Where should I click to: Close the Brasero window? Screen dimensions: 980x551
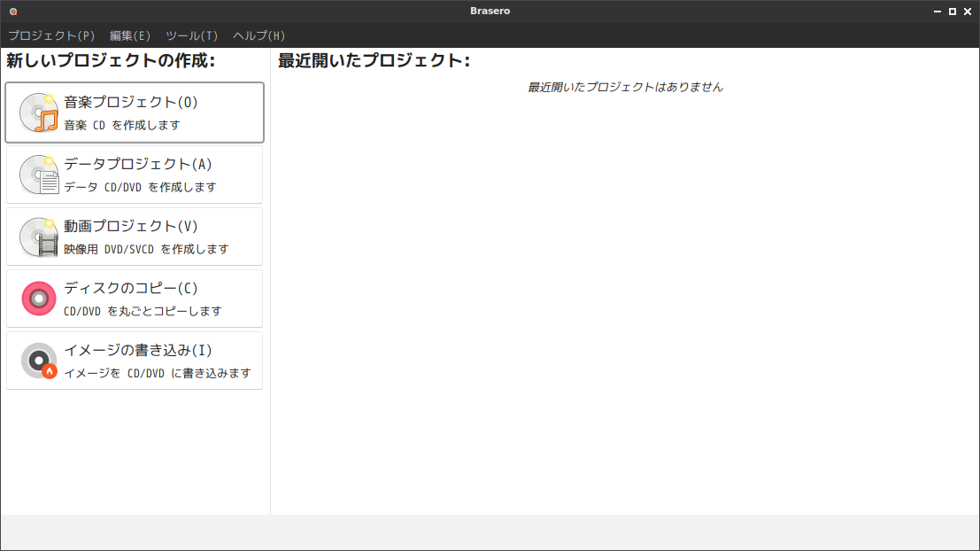[x=968, y=12]
